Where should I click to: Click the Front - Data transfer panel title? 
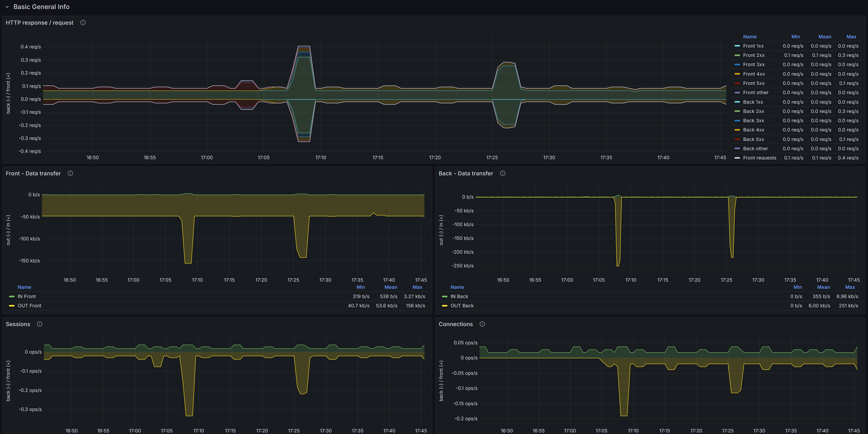tap(33, 173)
